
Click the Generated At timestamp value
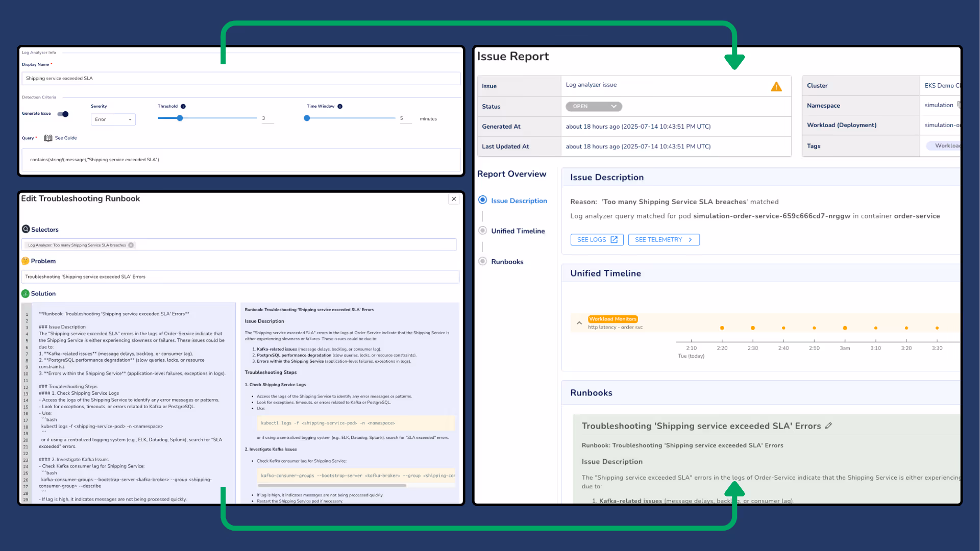638,127
